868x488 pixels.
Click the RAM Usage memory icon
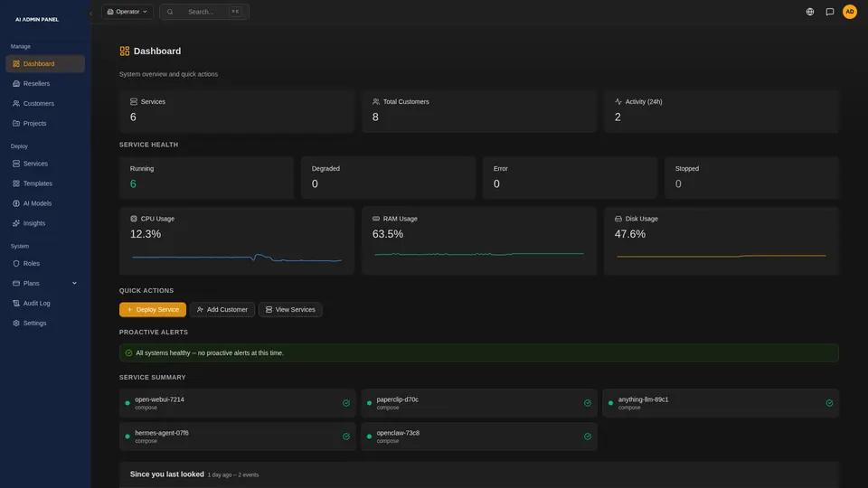tap(376, 219)
